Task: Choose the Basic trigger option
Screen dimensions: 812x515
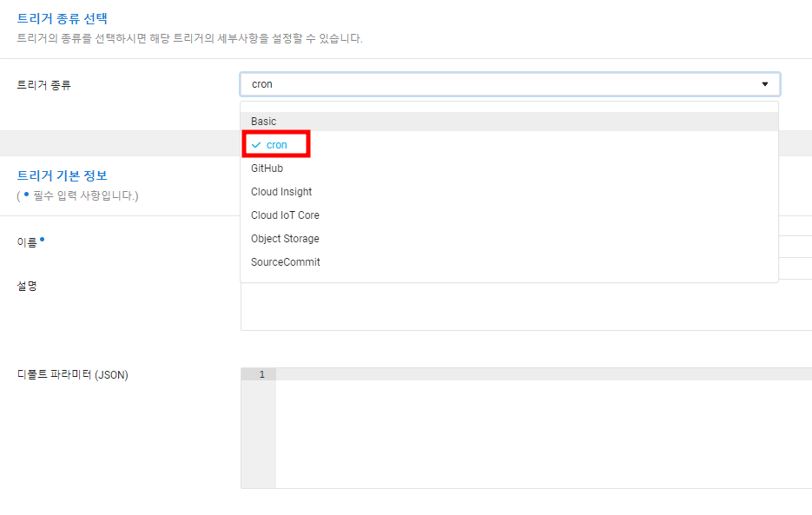Action: [x=510, y=122]
